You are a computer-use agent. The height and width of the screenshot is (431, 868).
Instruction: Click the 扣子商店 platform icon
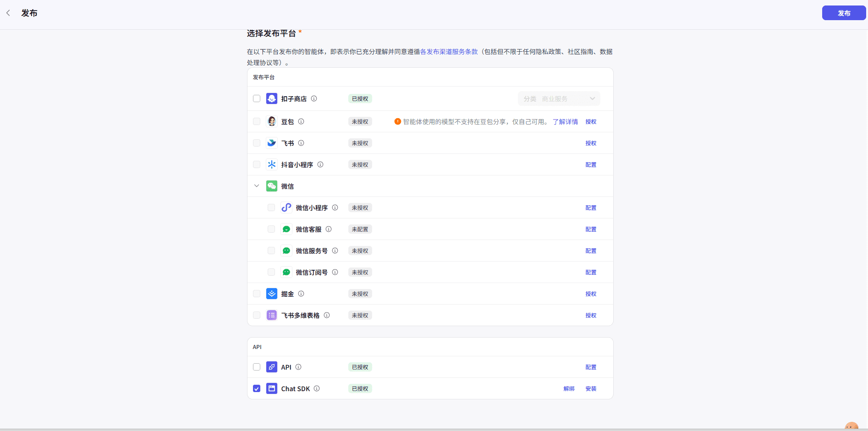(272, 99)
